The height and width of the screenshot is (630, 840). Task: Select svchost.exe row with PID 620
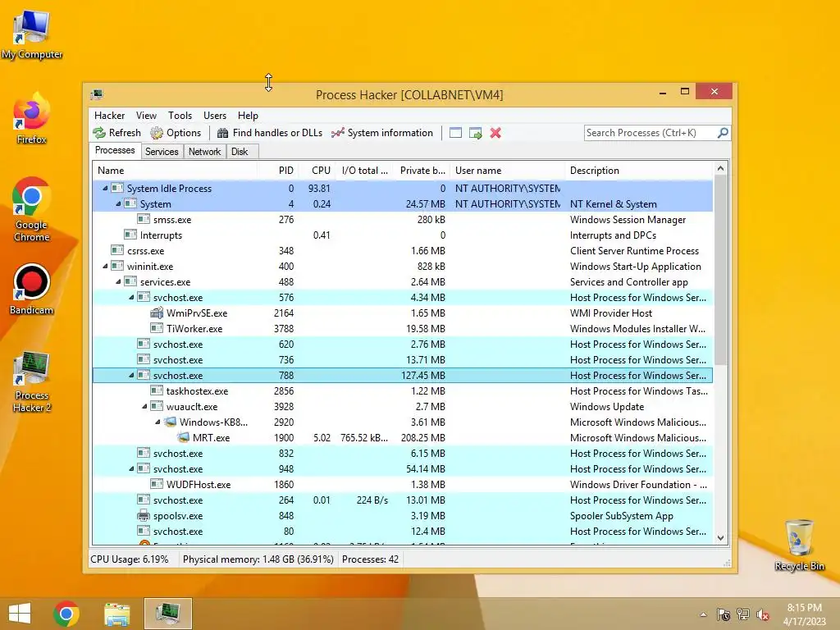tap(402, 345)
